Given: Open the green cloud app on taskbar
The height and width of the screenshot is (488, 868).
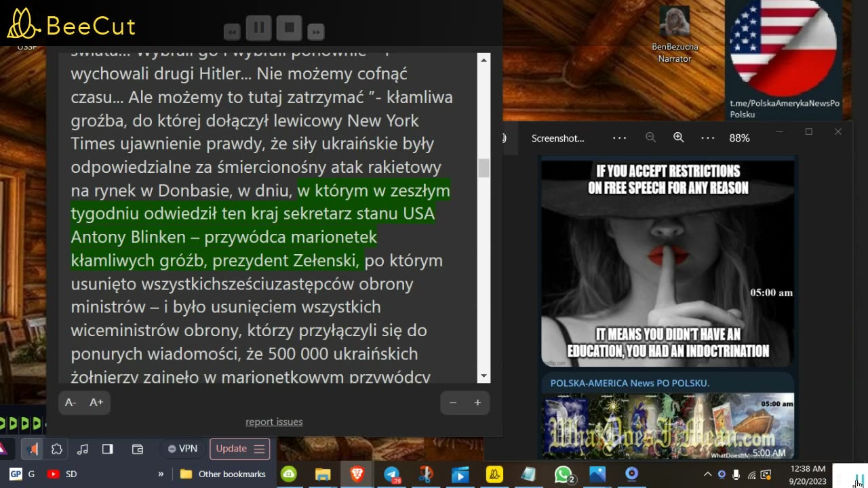Looking at the screenshot, I should [289, 474].
